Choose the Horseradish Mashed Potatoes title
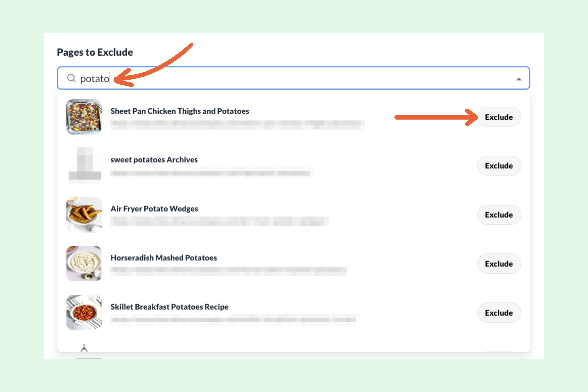This screenshot has width=588, height=392. [164, 257]
